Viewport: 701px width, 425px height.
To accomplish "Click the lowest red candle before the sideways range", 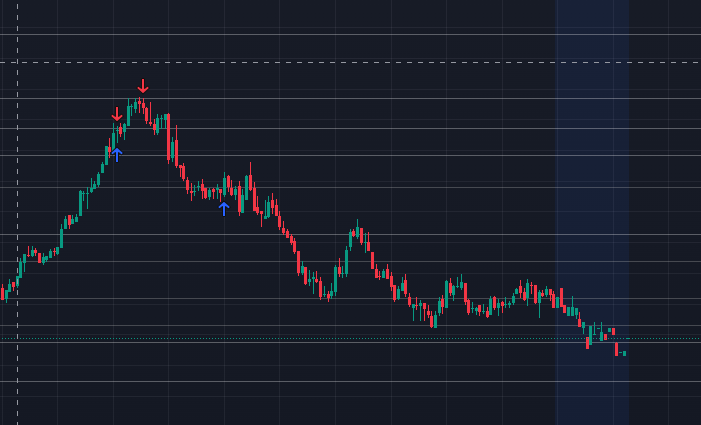I will point(433,319).
